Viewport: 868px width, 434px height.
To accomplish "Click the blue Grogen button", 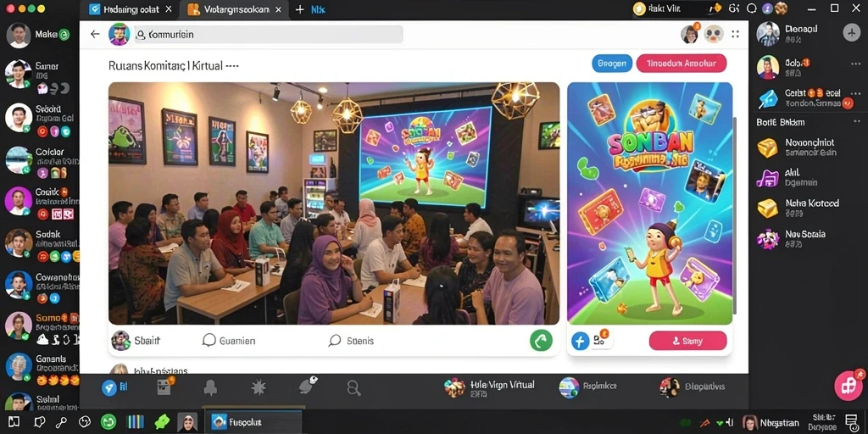I will coord(612,63).
